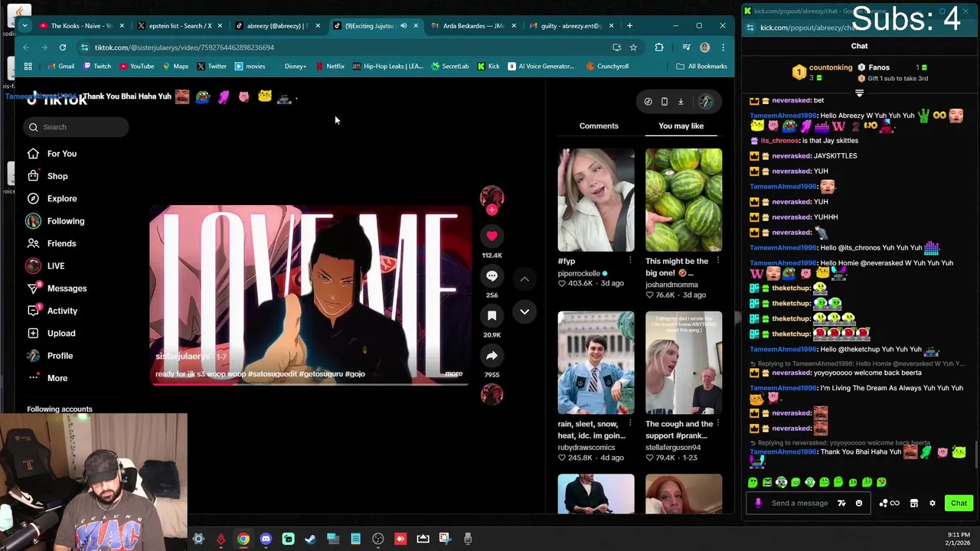Open options for joshandmomma video

[717, 261]
